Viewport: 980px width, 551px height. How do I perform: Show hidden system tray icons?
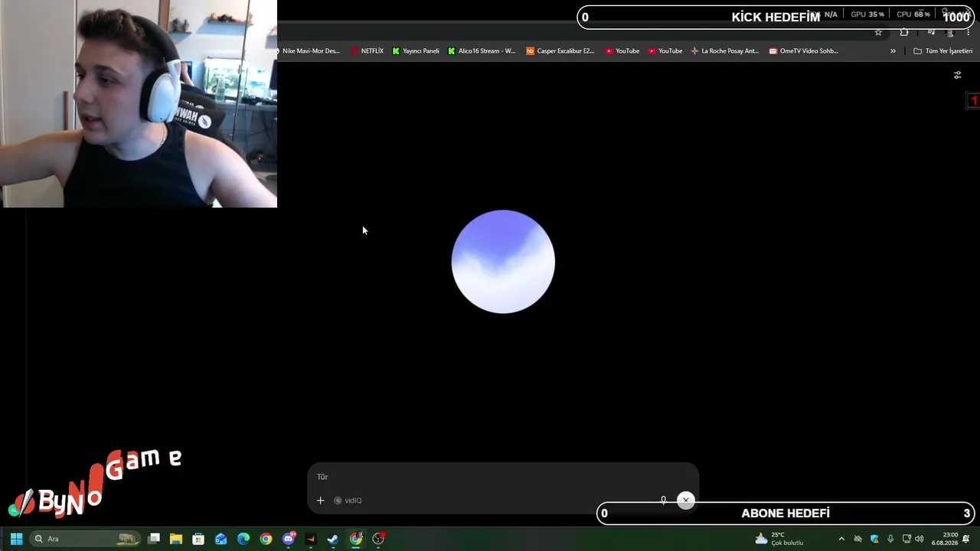841,539
